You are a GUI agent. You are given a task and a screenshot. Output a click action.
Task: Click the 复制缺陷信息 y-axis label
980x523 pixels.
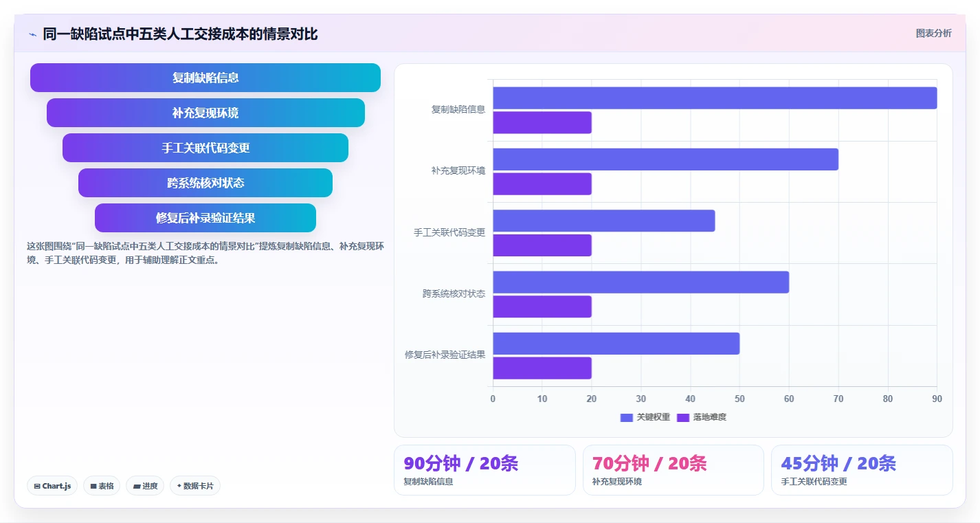pyautogui.click(x=458, y=109)
